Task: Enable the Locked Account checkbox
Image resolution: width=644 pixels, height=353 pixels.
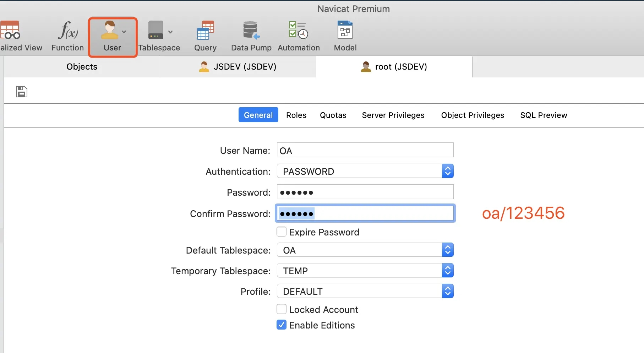Action: point(282,309)
